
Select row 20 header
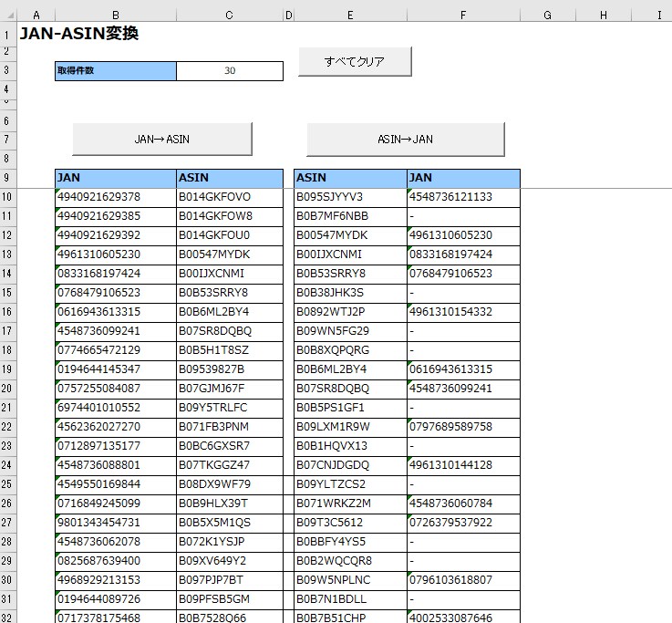coord(8,389)
